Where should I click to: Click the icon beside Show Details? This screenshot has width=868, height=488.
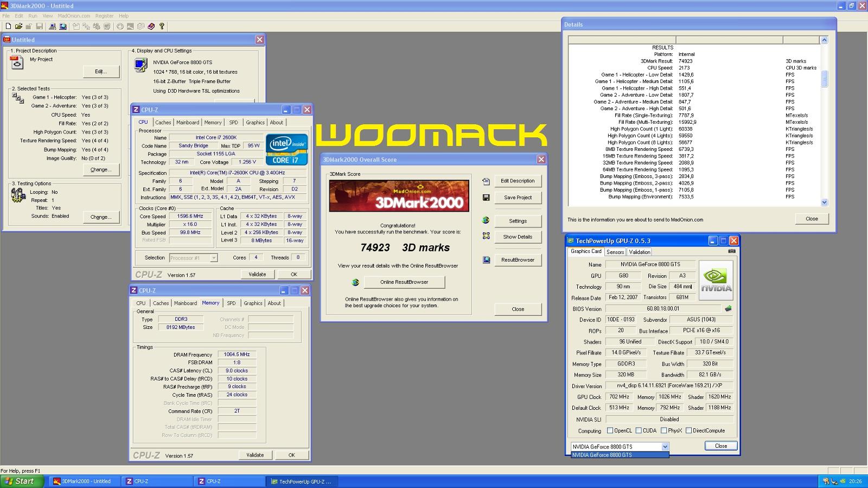pyautogui.click(x=486, y=236)
